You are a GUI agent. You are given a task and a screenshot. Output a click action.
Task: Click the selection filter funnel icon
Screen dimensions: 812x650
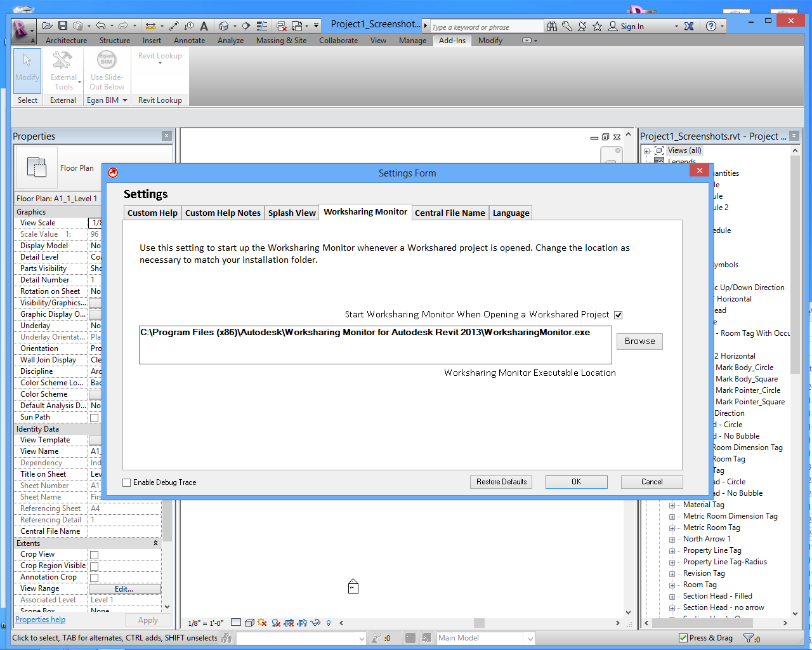point(750,638)
